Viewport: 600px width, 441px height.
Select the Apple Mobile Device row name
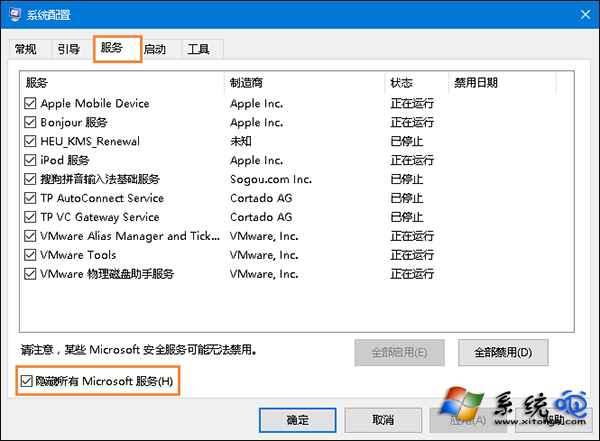point(95,103)
